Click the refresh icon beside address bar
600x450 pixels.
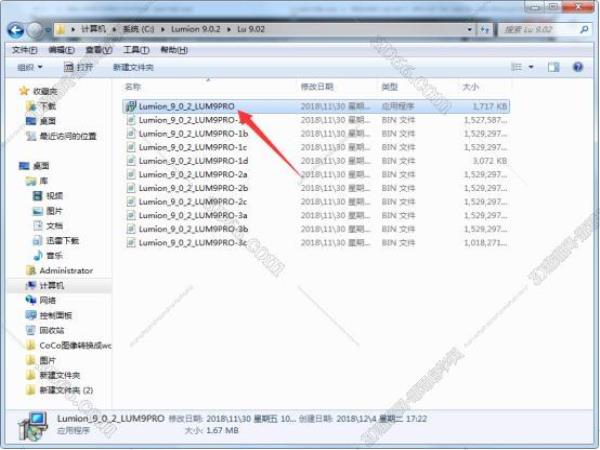485,29
